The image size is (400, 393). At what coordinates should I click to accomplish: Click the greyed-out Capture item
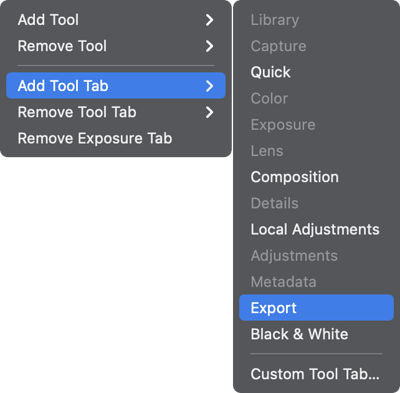point(278,46)
